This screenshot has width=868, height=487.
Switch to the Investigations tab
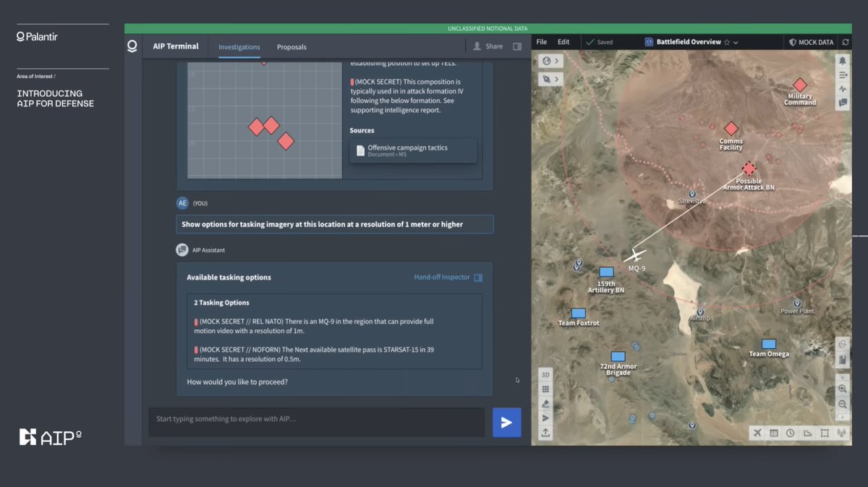239,47
